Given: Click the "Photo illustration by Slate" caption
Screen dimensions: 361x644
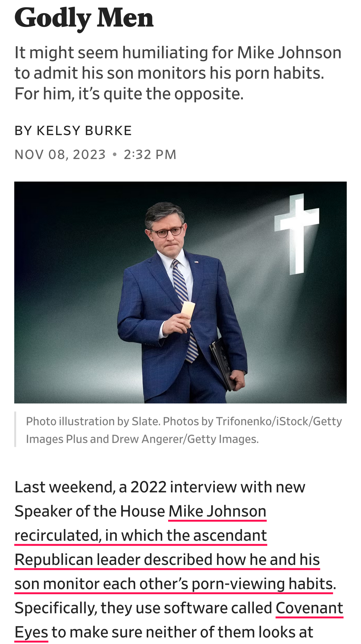Looking at the screenshot, I should click(x=184, y=430).
